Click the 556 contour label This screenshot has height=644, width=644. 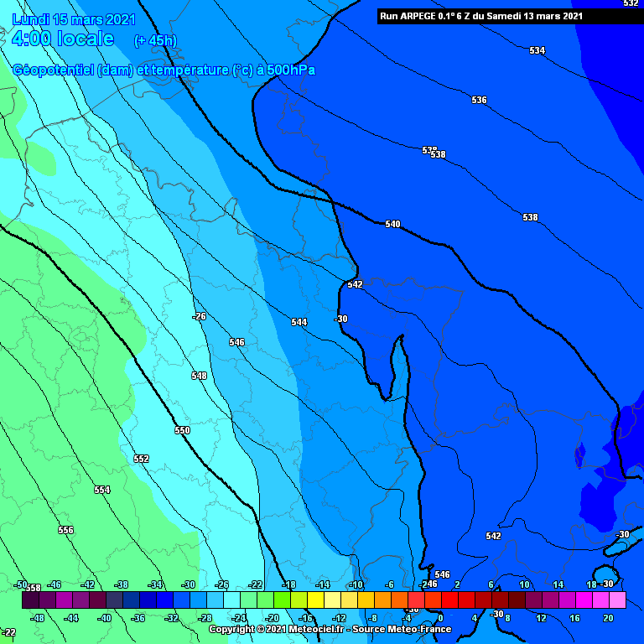(x=65, y=530)
